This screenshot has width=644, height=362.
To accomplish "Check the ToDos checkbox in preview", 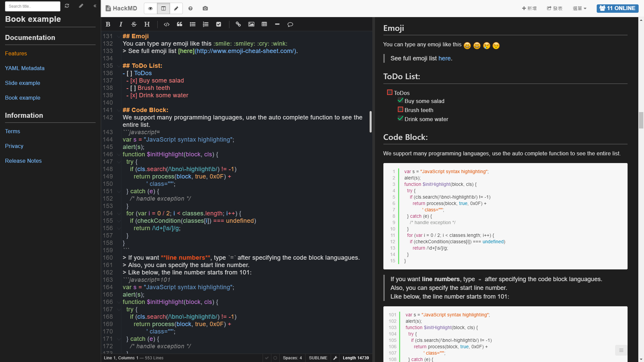I will (389, 92).
